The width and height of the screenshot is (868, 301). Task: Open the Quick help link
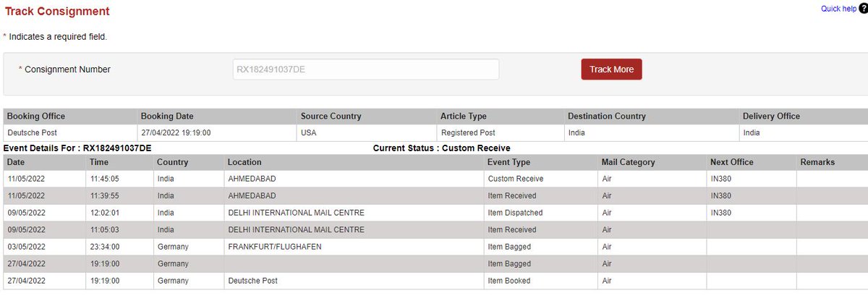click(838, 9)
